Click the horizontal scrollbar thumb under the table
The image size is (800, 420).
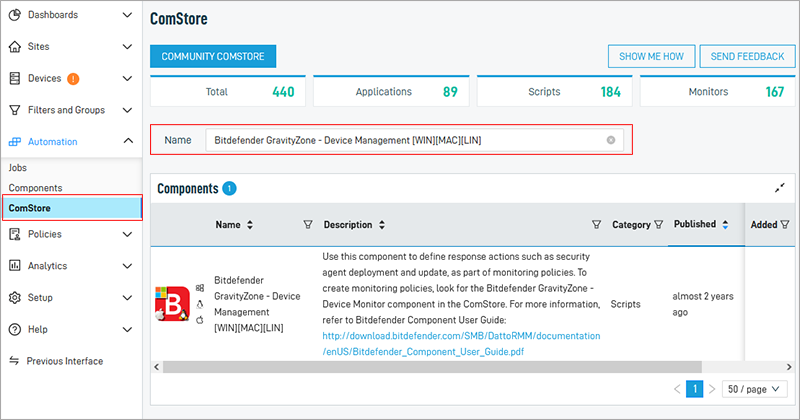[x=432, y=366]
